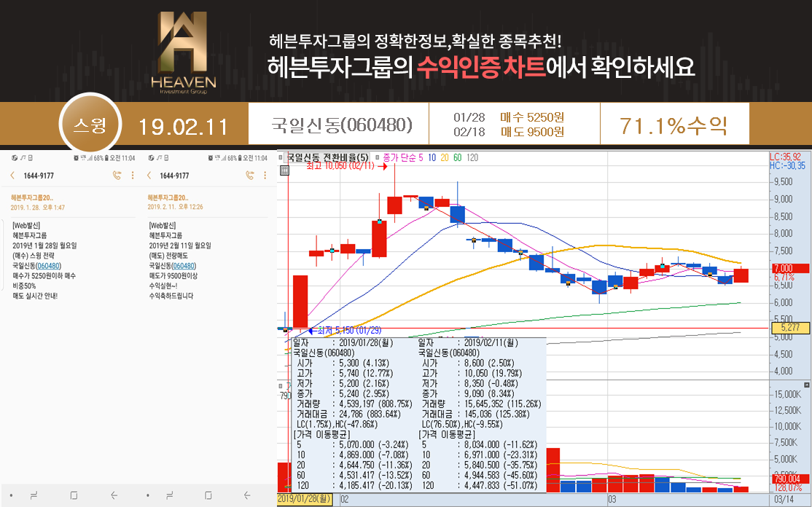Click the red 790,004 volume label
Viewport: 812px width, 507px height.
coord(789,479)
